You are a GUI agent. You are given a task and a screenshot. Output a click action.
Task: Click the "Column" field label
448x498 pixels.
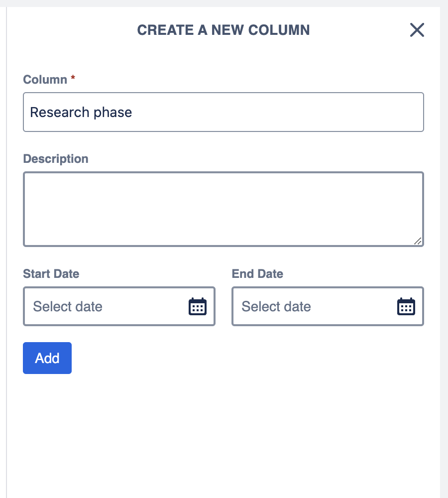click(x=45, y=80)
